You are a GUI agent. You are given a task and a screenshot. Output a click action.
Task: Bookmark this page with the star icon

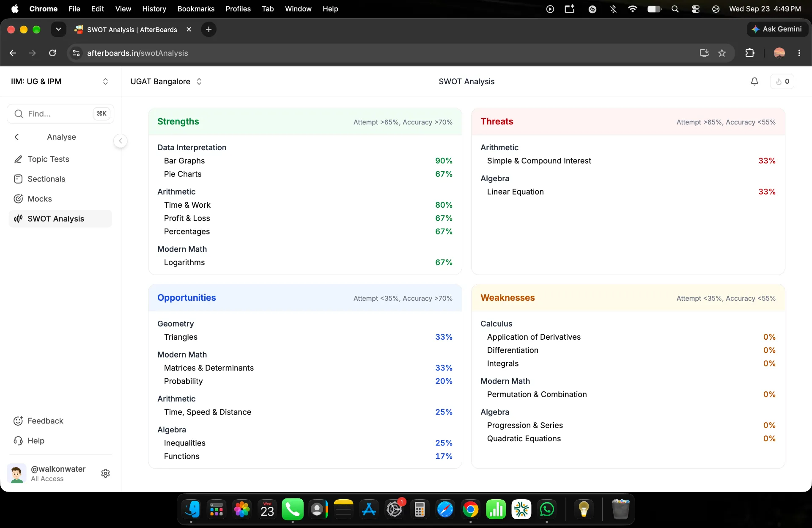coord(722,53)
